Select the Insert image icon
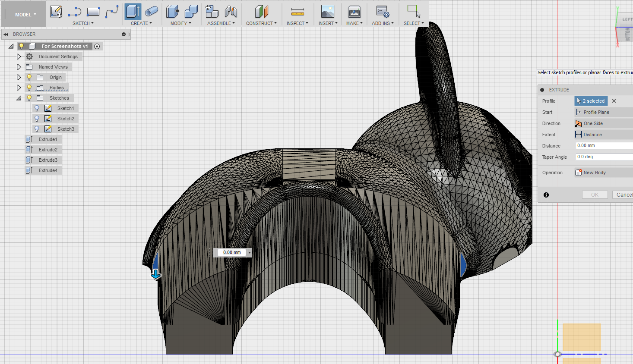This screenshot has width=633, height=364. pos(328,12)
